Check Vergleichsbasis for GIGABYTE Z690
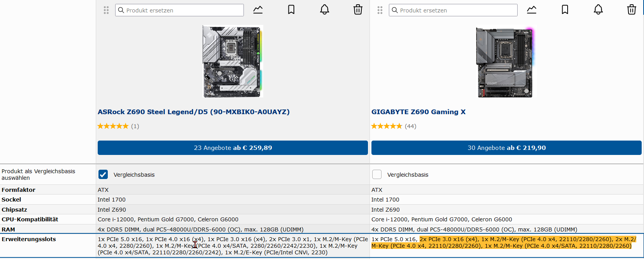The width and height of the screenshot is (644, 259). click(x=377, y=174)
